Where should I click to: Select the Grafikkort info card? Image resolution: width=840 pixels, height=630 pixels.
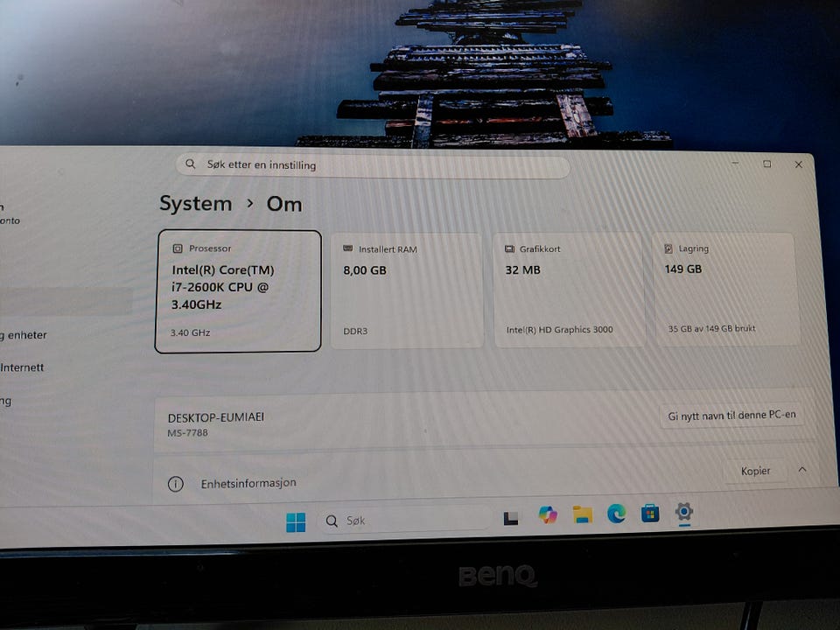tap(569, 290)
